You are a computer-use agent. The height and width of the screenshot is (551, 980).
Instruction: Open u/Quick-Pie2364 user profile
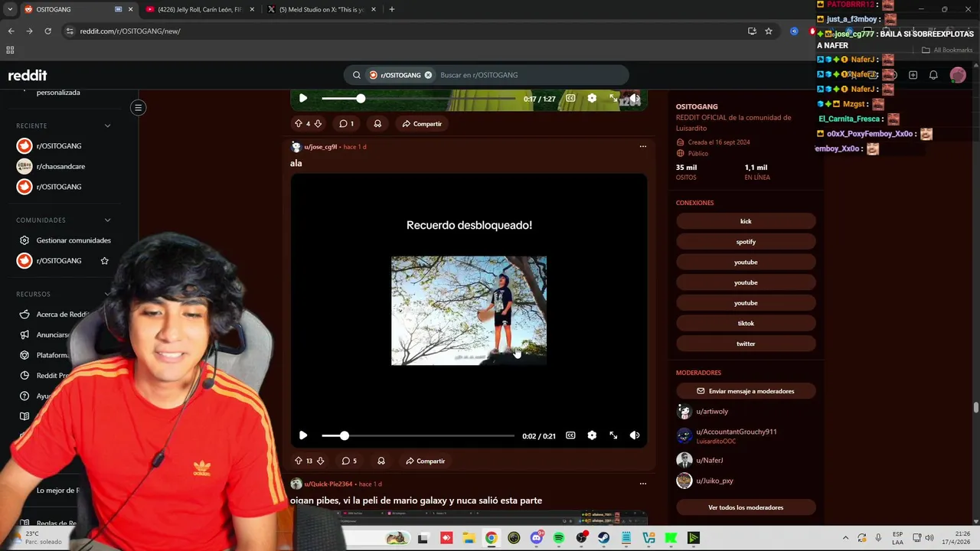click(328, 484)
